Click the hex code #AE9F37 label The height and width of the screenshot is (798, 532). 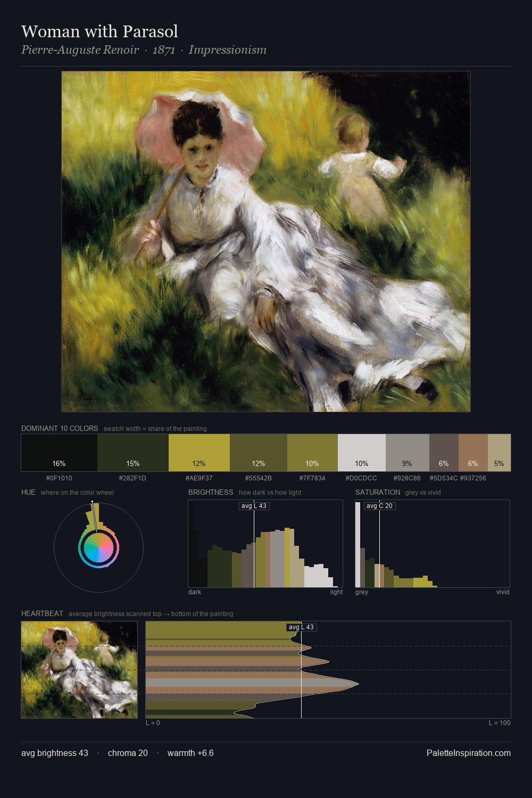(x=199, y=478)
